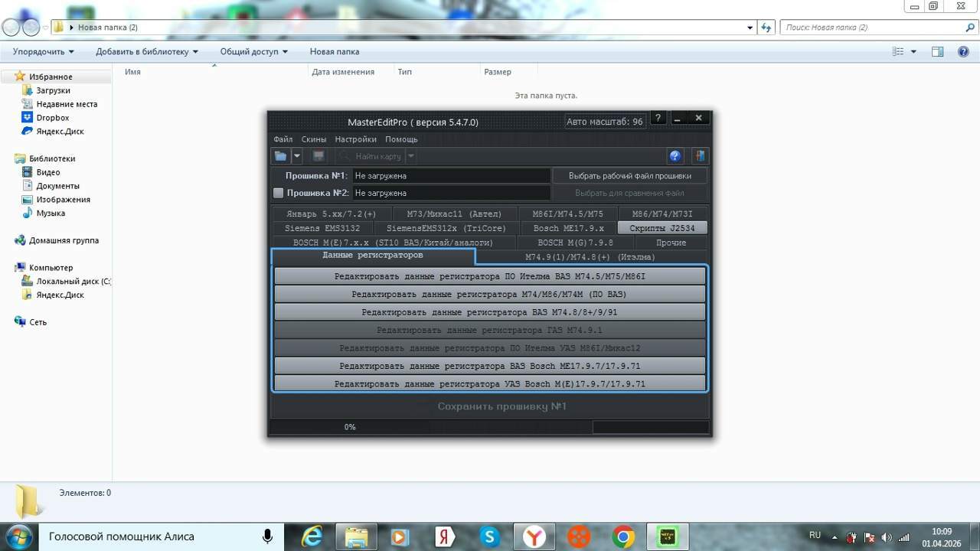Viewport: 980px width, 551px height.
Task: Click the blue help question mark icon
Action: click(x=675, y=156)
